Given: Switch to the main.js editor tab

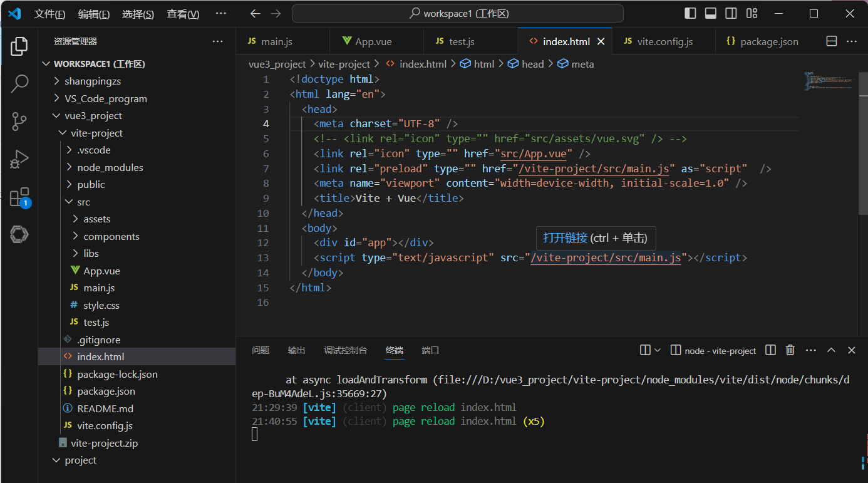Looking at the screenshot, I should coord(283,41).
